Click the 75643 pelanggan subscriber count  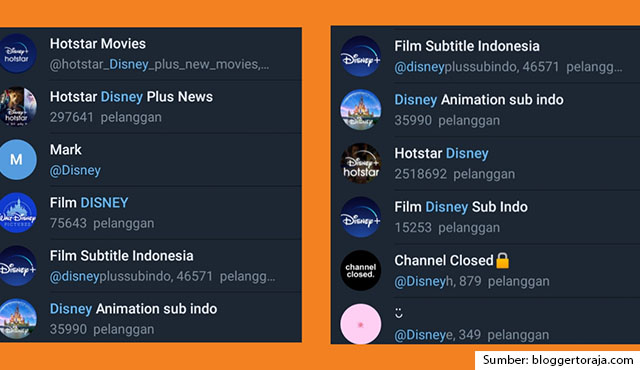[102, 224]
